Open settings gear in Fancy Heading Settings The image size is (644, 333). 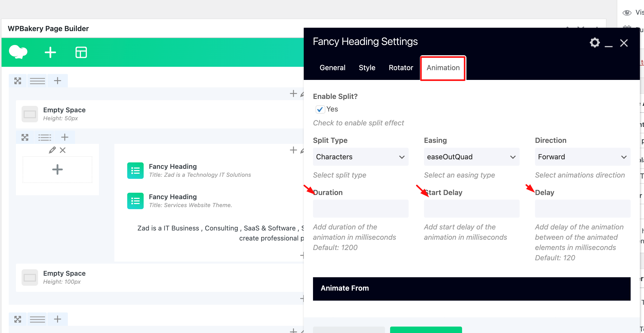(x=595, y=43)
